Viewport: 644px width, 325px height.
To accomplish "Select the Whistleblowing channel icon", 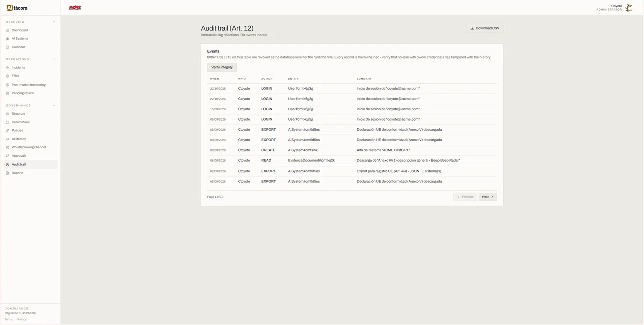I will coord(8,147).
